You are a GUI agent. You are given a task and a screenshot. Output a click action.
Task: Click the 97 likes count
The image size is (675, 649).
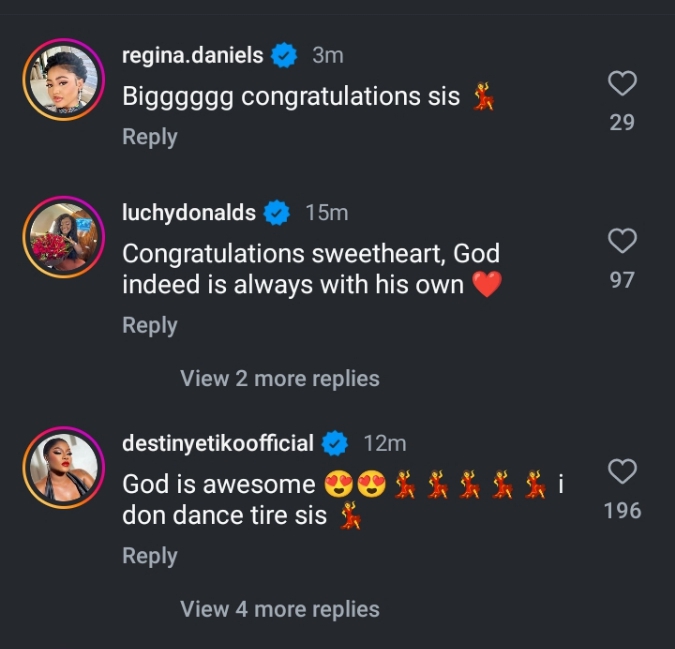point(622,280)
